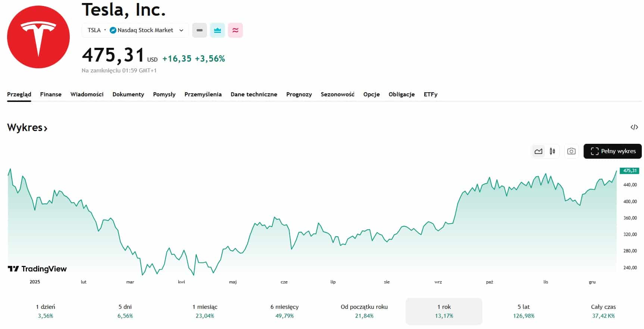This screenshot has width=644, height=329.
Task: Click the Pełny wykres button
Action: click(612, 151)
